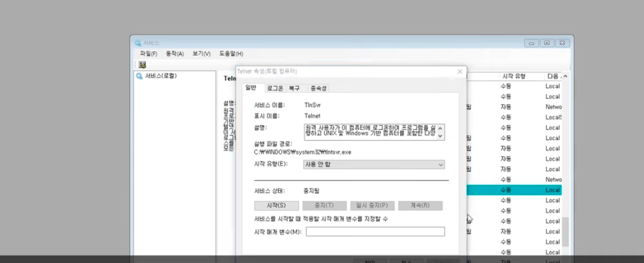Click the executable path tlntsvr.exe text

click(302, 152)
